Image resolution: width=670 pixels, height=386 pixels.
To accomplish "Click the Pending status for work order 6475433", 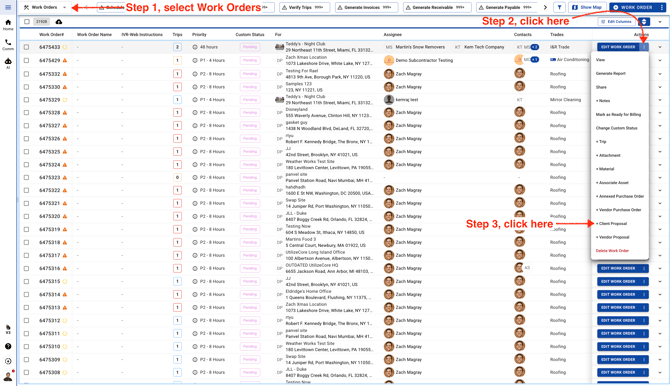I will (x=250, y=47).
